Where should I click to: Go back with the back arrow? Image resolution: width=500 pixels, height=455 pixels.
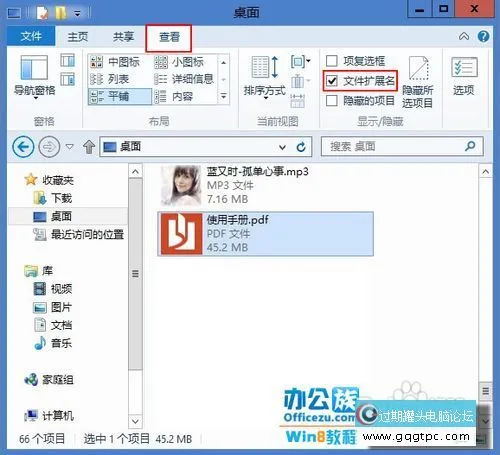pyautogui.click(x=23, y=147)
